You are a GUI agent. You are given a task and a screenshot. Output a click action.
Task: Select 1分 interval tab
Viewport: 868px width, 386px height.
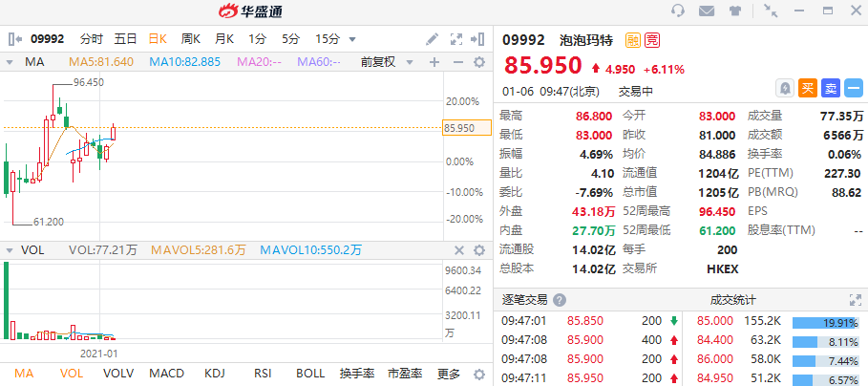258,39
